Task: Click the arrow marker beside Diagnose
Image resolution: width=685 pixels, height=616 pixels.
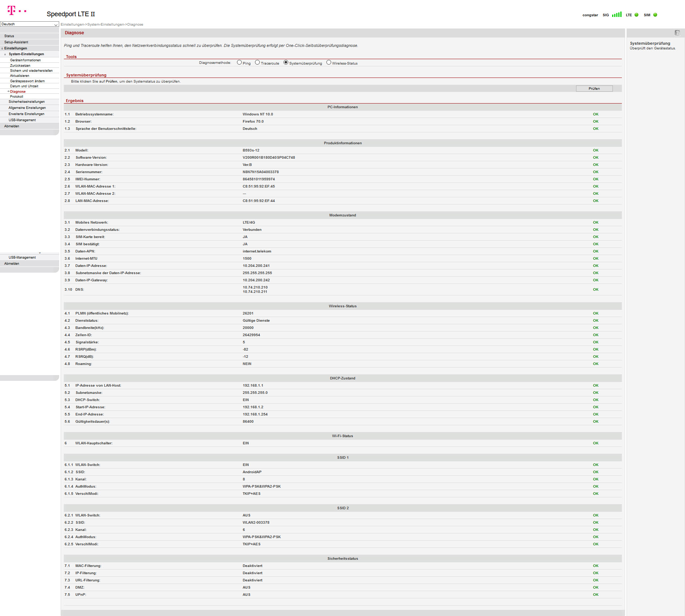Action: pyautogui.click(x=8, y=92)
